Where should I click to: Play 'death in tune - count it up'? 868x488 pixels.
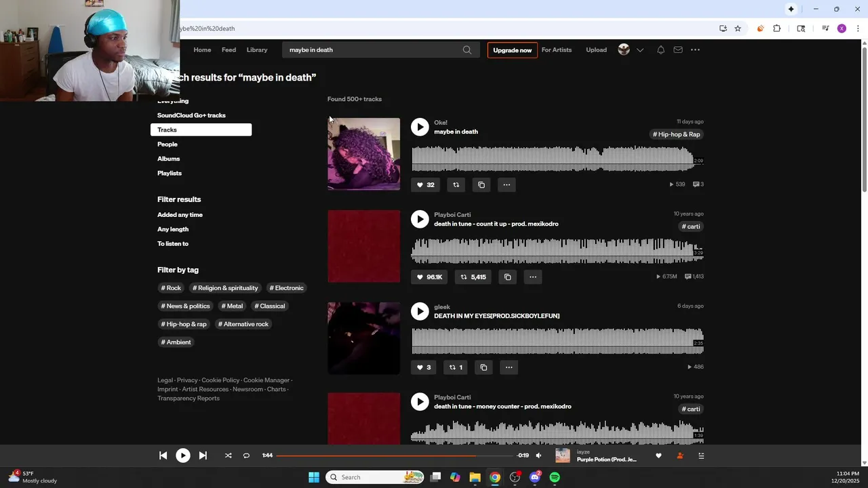[x=420, y=219]
